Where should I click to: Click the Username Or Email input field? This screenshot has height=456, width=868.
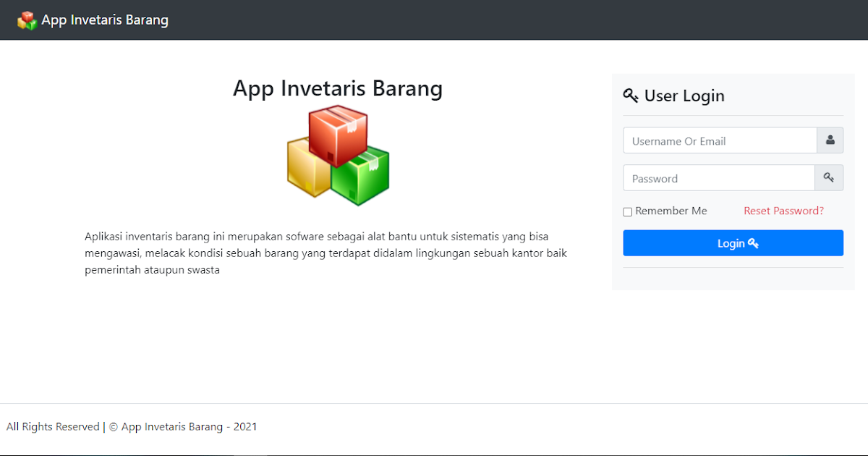click(x=720, y=140)
